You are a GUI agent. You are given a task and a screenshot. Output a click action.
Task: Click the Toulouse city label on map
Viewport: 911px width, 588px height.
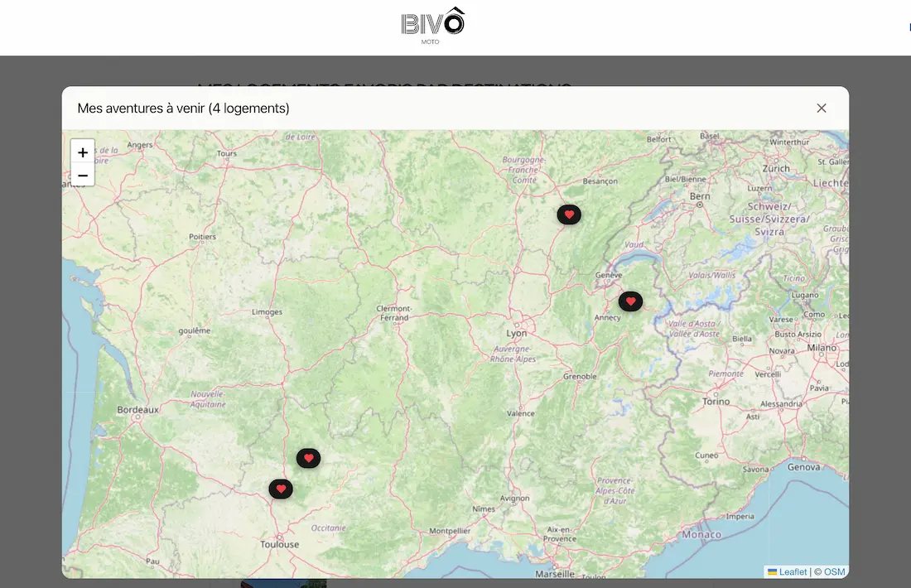pyautogui.click(x=279, y=544)
